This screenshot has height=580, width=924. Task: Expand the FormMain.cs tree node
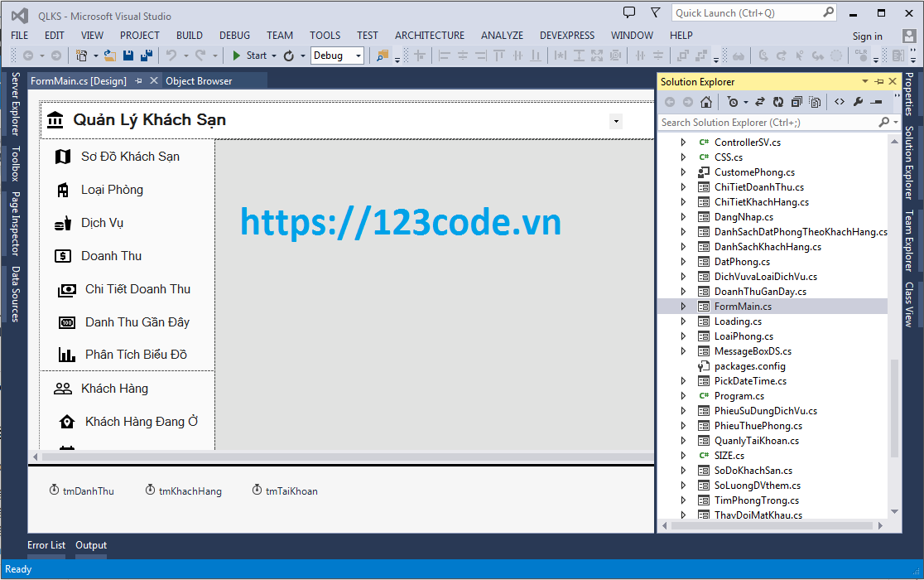pos(682,306)
